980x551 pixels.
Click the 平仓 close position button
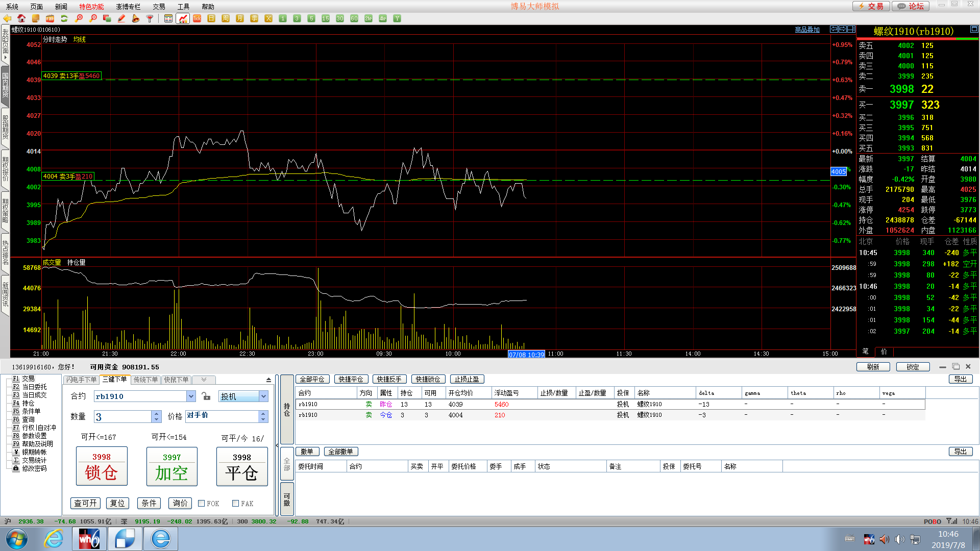[242, 466]
